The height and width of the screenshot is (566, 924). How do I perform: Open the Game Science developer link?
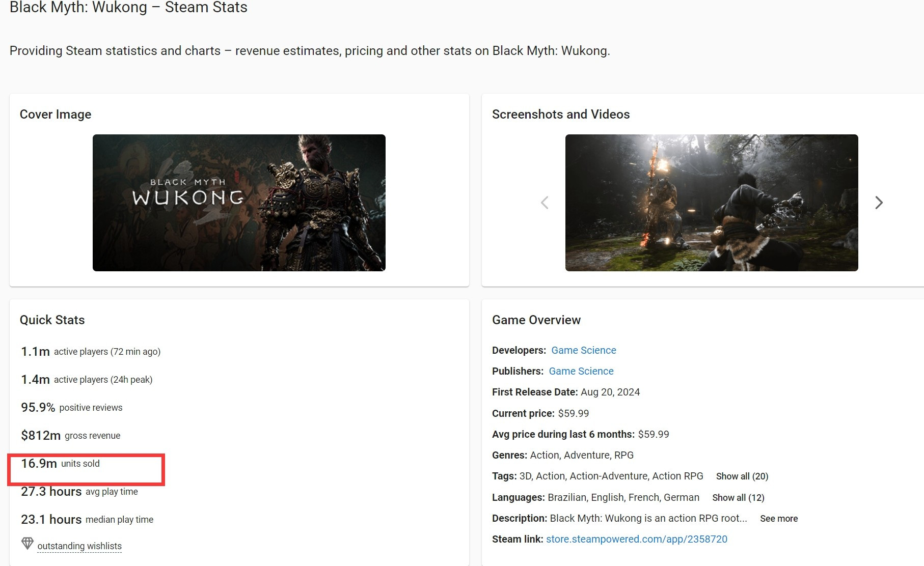tap(584, 350)
